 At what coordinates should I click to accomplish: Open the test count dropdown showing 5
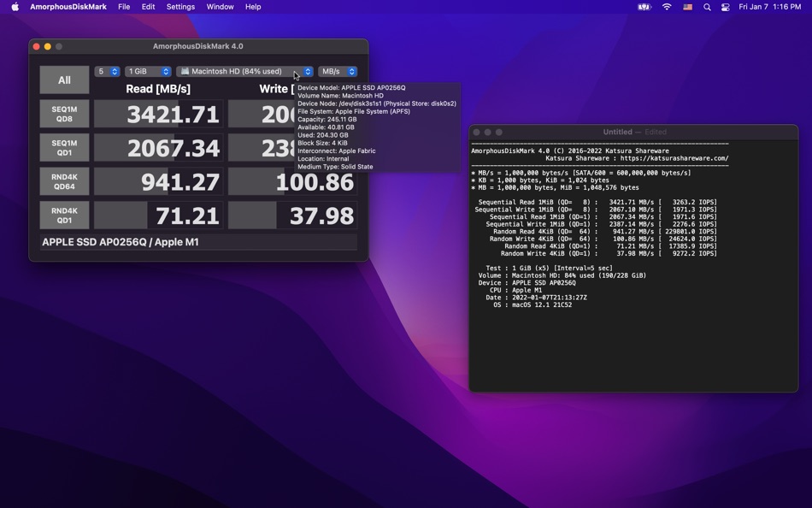pos(107,72)
